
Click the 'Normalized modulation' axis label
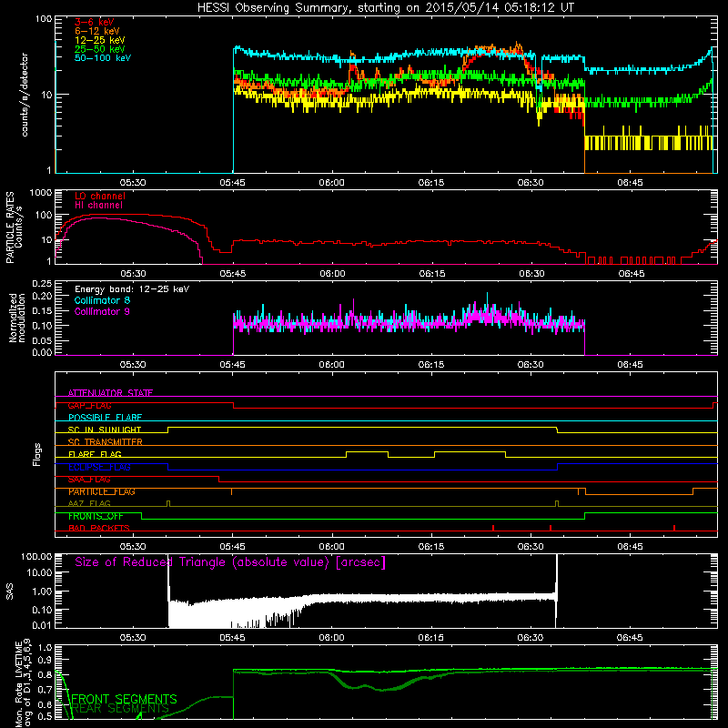pos(17,318)
